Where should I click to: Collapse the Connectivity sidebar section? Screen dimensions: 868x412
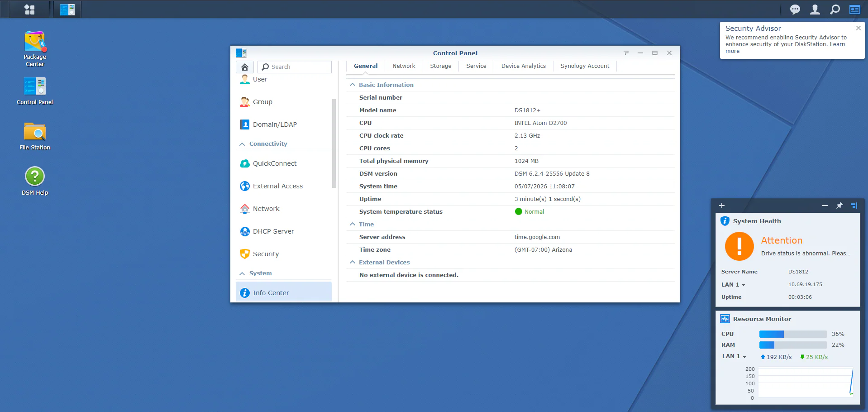[242, 144]
